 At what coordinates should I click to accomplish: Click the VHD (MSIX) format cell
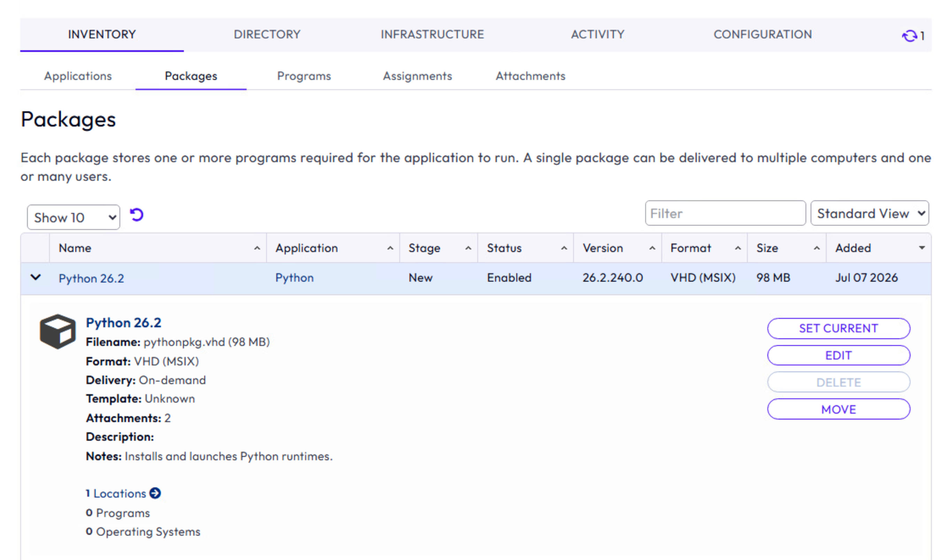point(703,278)
